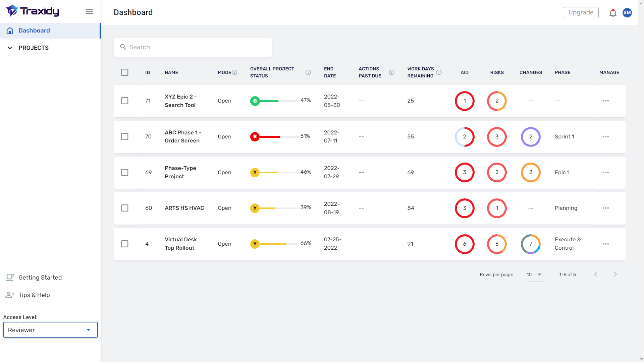
Task: Open manage menu for Virtual Desk Top Rollout
Action: (x=606, y=244)
